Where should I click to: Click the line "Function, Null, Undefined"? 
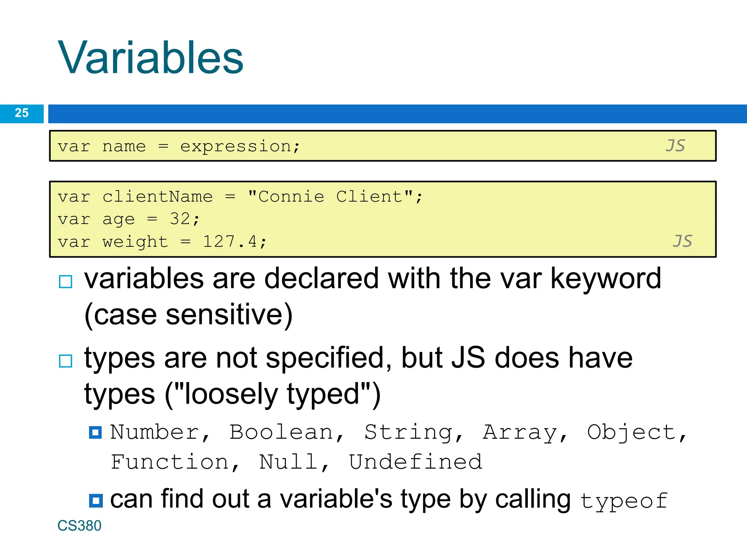pyautogui.click(x=297, y=462)
